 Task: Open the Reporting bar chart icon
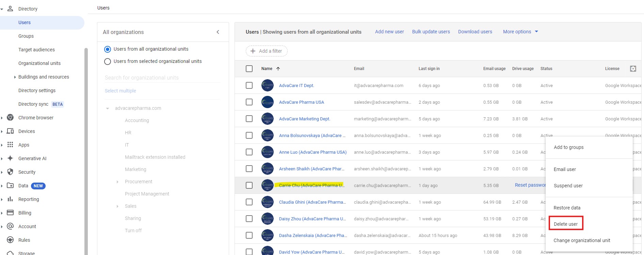tap(10, 199)
